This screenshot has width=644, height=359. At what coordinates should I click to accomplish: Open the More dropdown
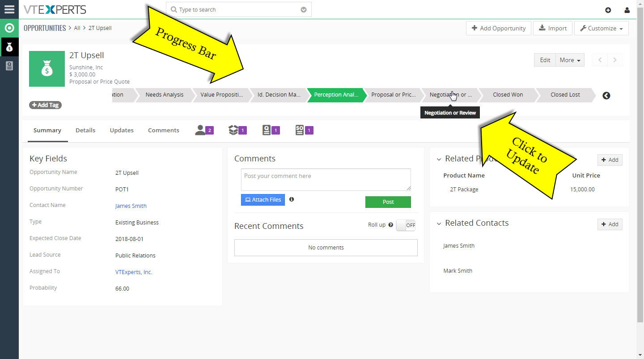(570, 60)
